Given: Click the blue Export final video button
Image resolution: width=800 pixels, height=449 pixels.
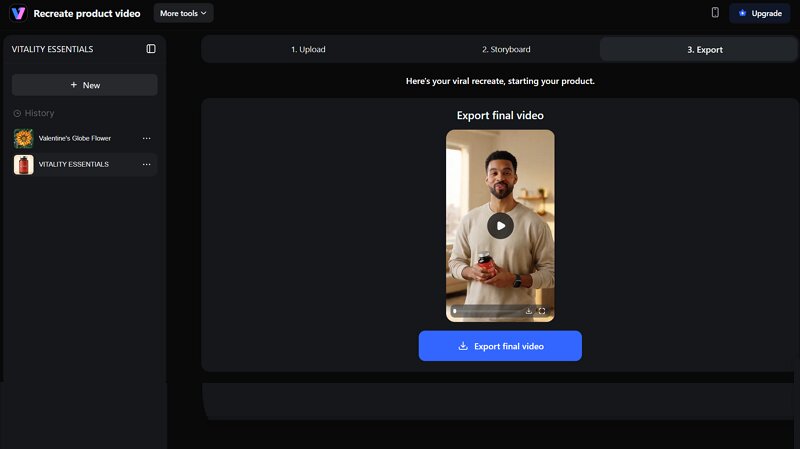Looking at the screenshot, I should [500, 346].
